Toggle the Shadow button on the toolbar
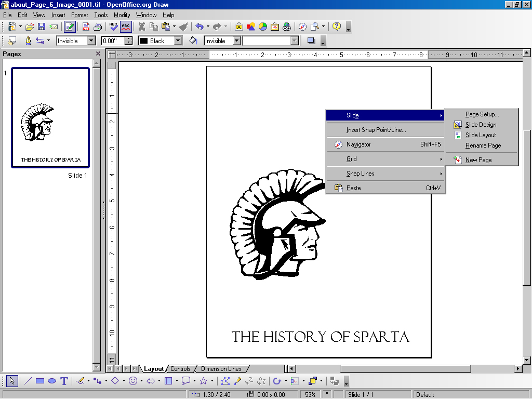Image resolution: width=532 pixels, height=399 pixels. (311, 41)
